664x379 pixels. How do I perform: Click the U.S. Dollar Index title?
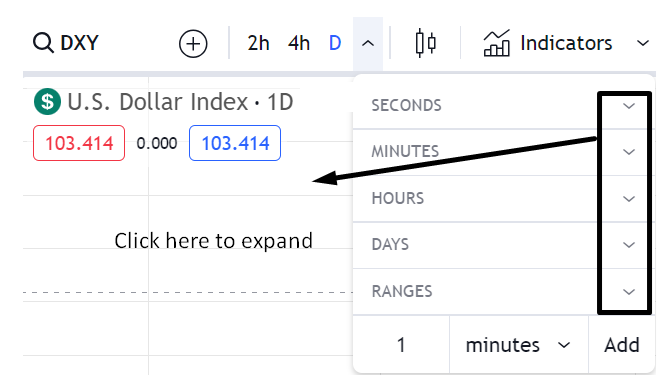[157, 102]
